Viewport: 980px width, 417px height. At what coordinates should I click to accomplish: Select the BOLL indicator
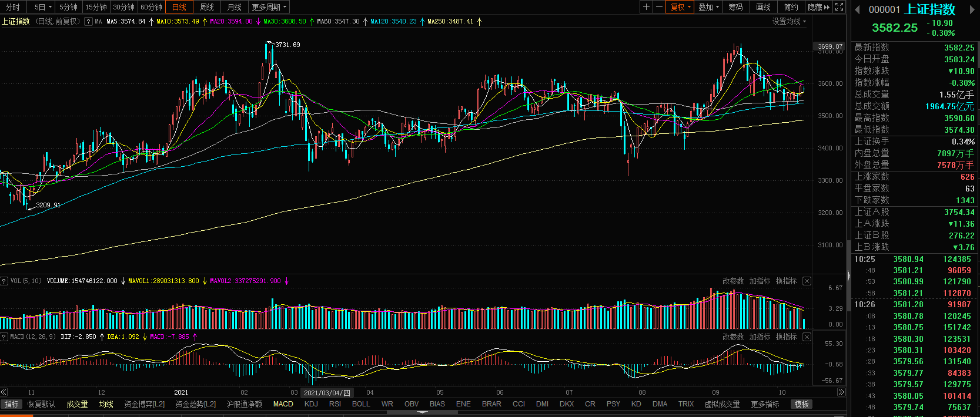(x=361, y=404)
